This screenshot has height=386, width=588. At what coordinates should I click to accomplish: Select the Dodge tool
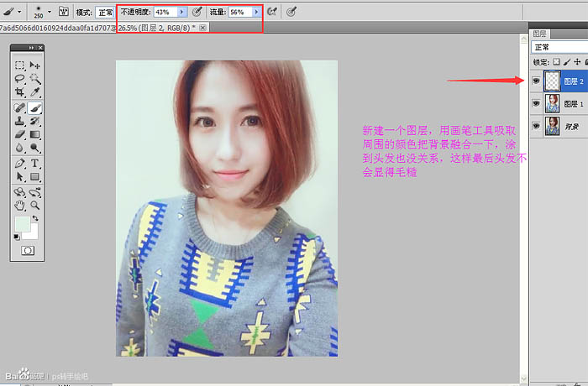pyautogui.click(x=35, y=148)
